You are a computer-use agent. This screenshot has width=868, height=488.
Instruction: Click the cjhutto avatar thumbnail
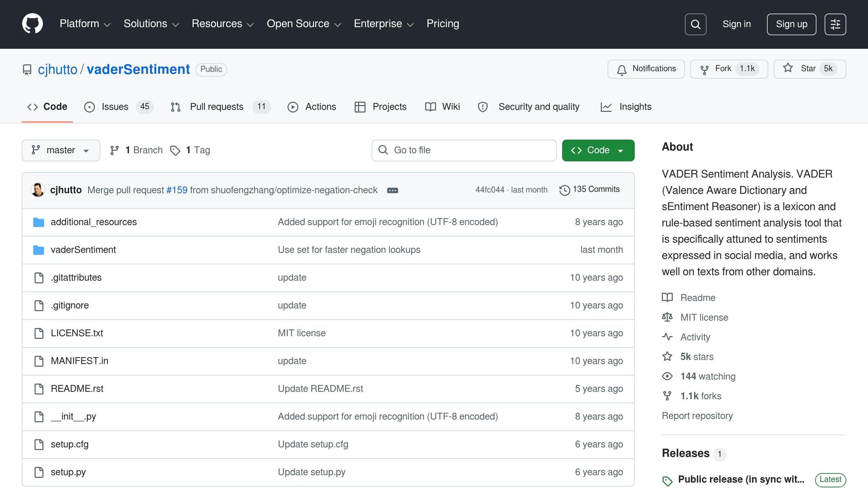(38, 190)
